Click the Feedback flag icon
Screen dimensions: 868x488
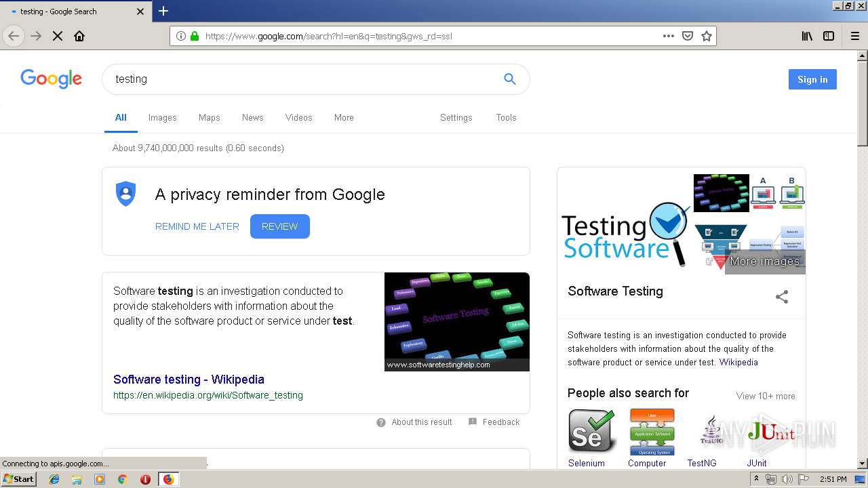click(473, 422)
